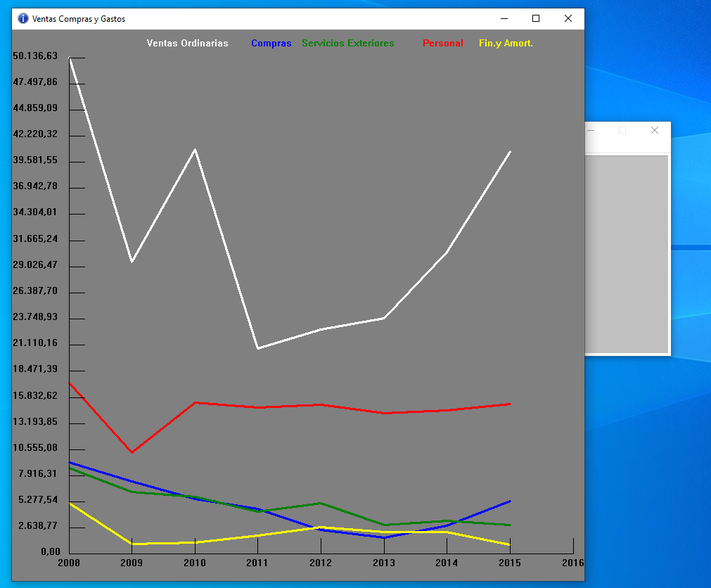Image resolution: width=711 pixels, height=588 pixels.
Task: Click the 31.665,24 axis value
Action: point(35,239)
